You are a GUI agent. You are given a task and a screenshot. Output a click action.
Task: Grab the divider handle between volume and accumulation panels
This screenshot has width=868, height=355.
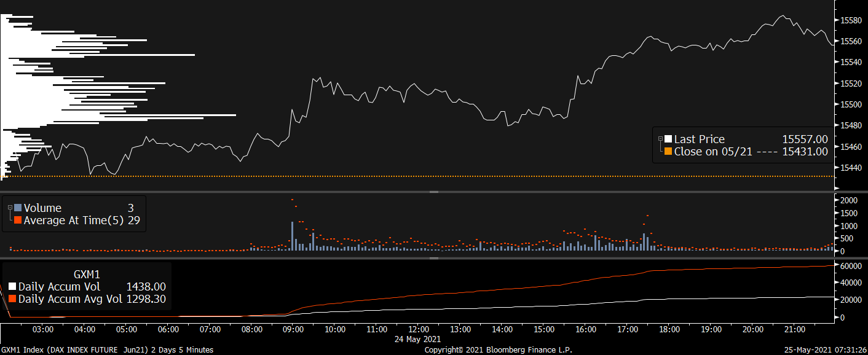click(434, 258)
